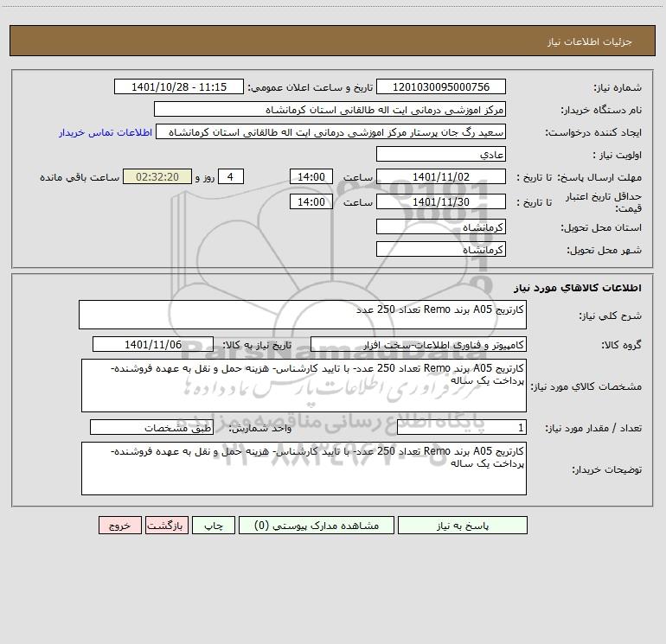Click goods specification text area
Image resolution: width=666 pixels, height=644 pixels.
point(304,386)
